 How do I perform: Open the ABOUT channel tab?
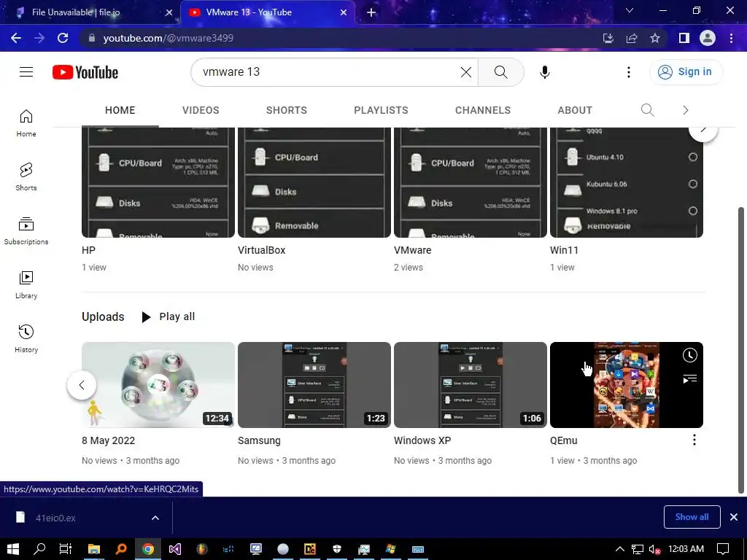575,110
